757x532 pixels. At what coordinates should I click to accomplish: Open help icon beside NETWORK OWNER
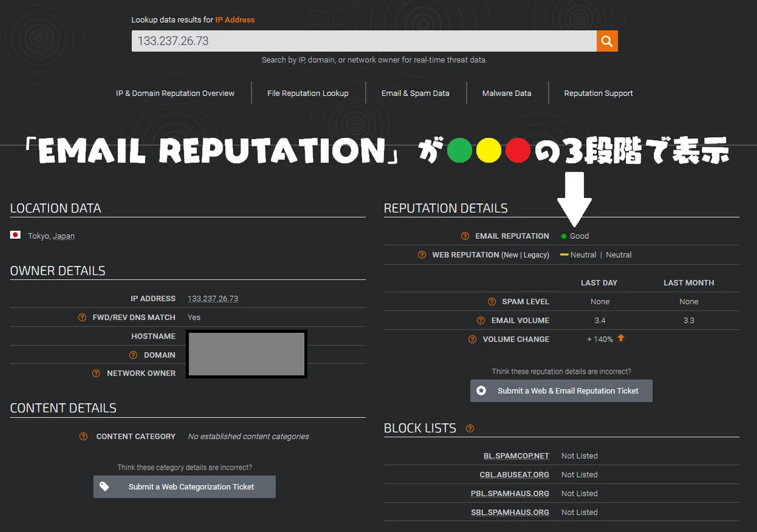97,373
